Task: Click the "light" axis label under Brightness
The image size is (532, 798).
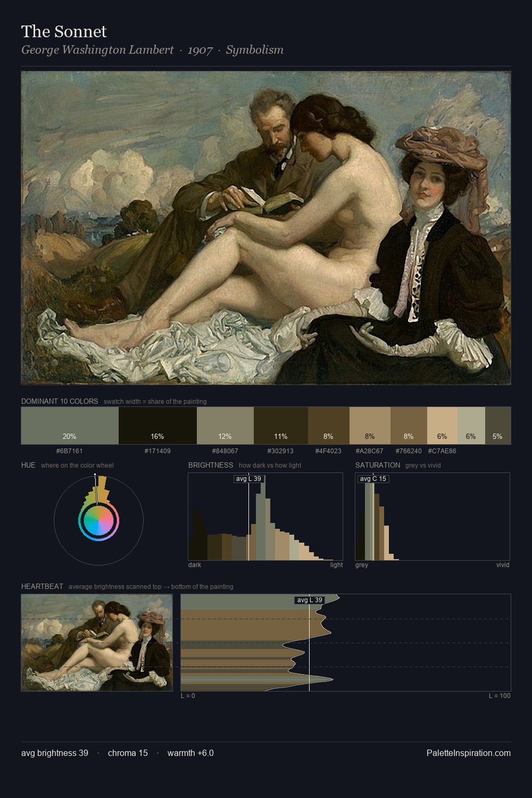Action: tap(336, 565)
